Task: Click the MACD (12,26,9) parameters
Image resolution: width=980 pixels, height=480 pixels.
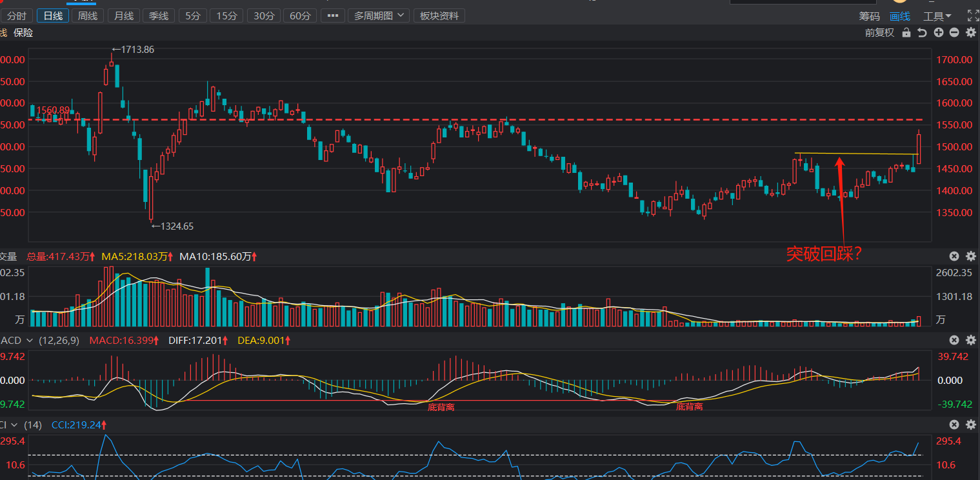Action: click(59, 340)
